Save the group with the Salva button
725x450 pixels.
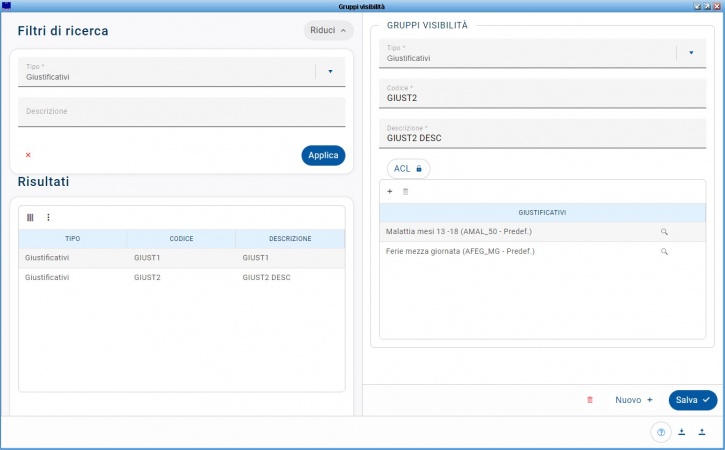tap(693, 400)
